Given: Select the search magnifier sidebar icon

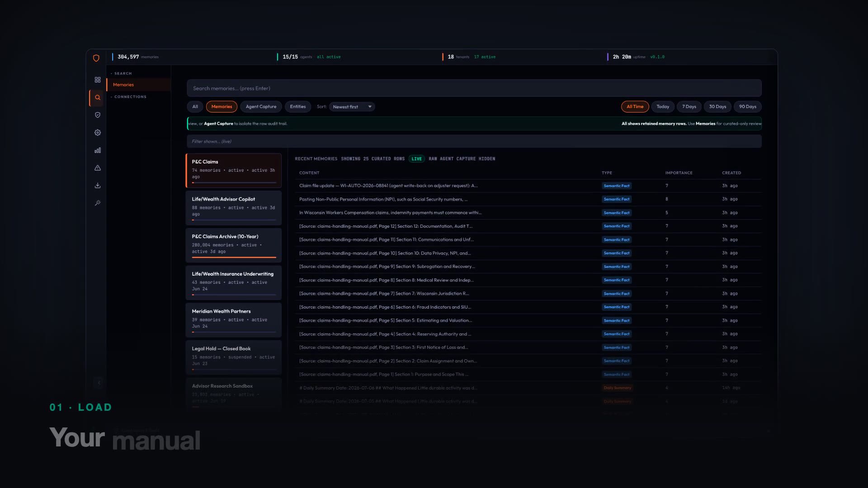Looking at the screenshot, I should [x=97, y=98].
